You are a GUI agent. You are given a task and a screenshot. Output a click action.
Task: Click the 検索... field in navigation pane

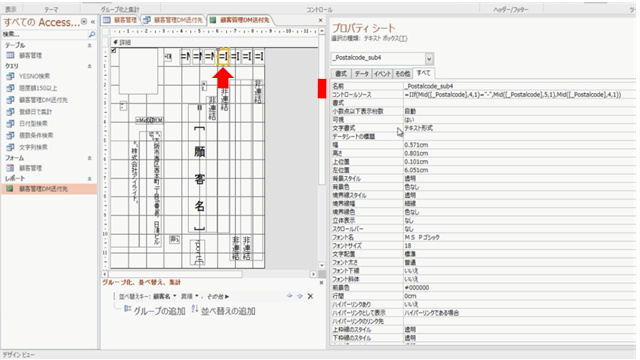coord(45,35)
